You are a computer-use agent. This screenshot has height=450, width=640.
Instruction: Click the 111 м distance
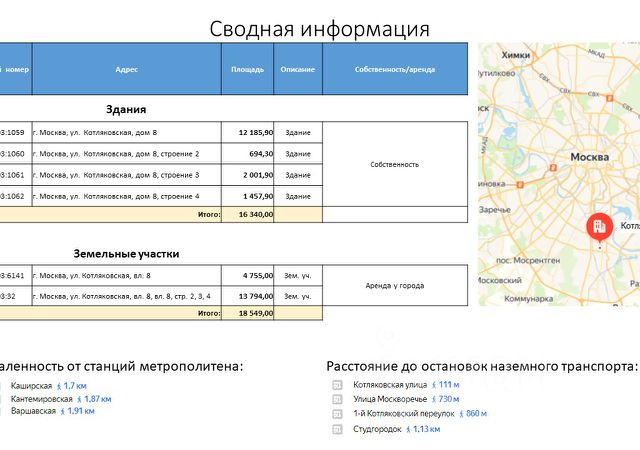(x=449, y=385)
